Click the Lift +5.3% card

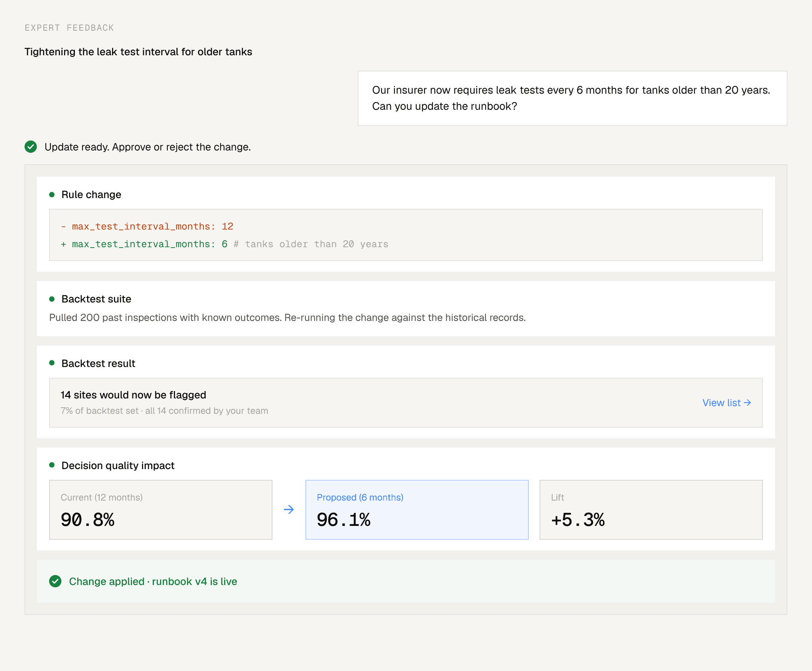(651, 509)
